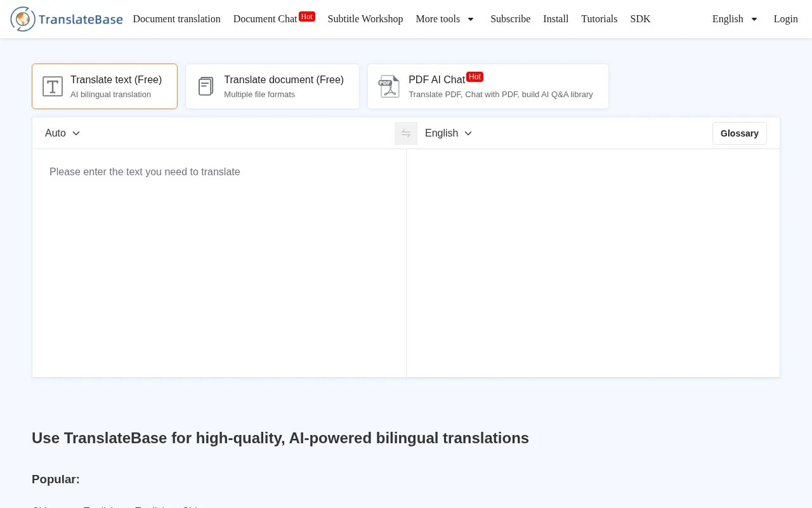Select the PDF AI Chat tab
The width and height of the screenshot is (812, 508).
tap(488, 86)
